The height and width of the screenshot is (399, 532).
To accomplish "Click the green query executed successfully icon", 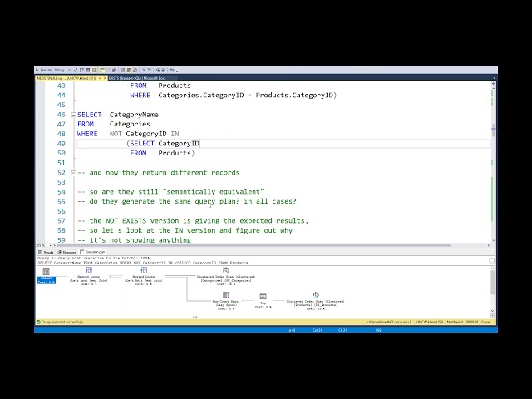I will (x=38, y=322).
